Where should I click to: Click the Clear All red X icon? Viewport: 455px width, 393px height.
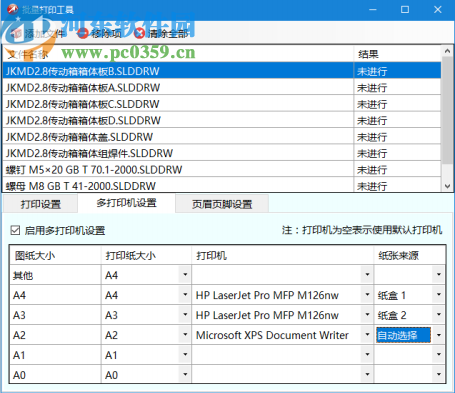tap(139, 33)
